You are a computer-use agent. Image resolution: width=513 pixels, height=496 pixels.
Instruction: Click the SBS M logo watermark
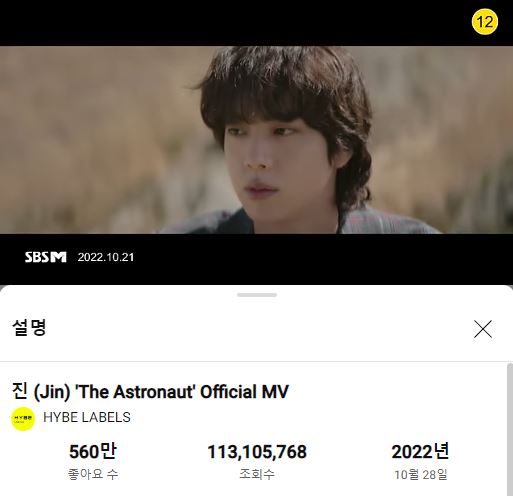(x=46, y=257)
